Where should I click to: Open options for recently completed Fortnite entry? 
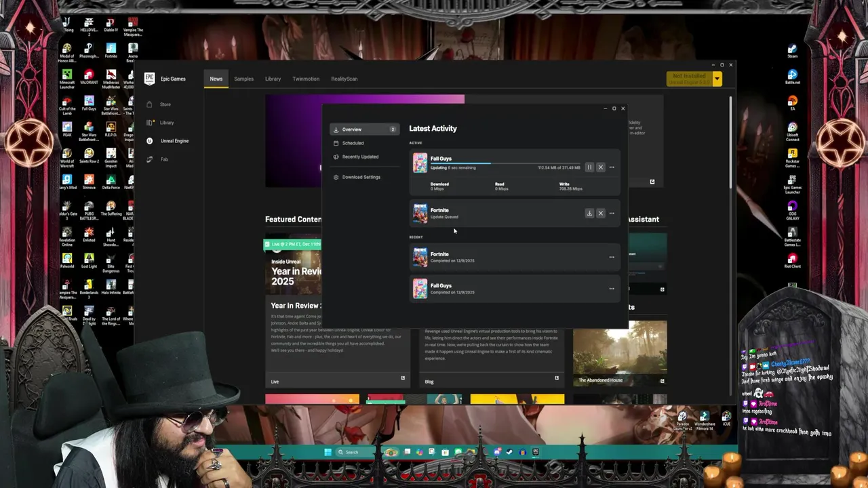(612, 257)
